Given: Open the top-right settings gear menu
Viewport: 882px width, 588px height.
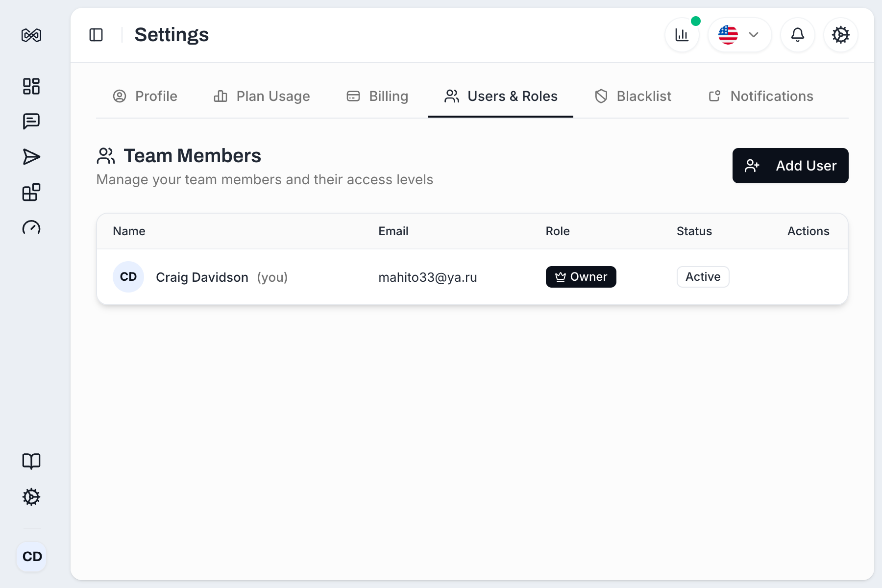Looking at the screenshot, I should pos(841,35).
